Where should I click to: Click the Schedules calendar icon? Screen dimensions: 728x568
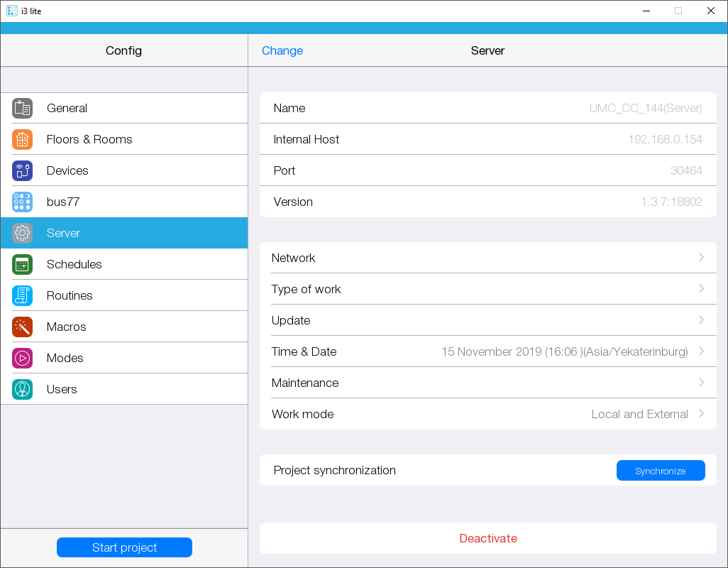pos(22,265)
